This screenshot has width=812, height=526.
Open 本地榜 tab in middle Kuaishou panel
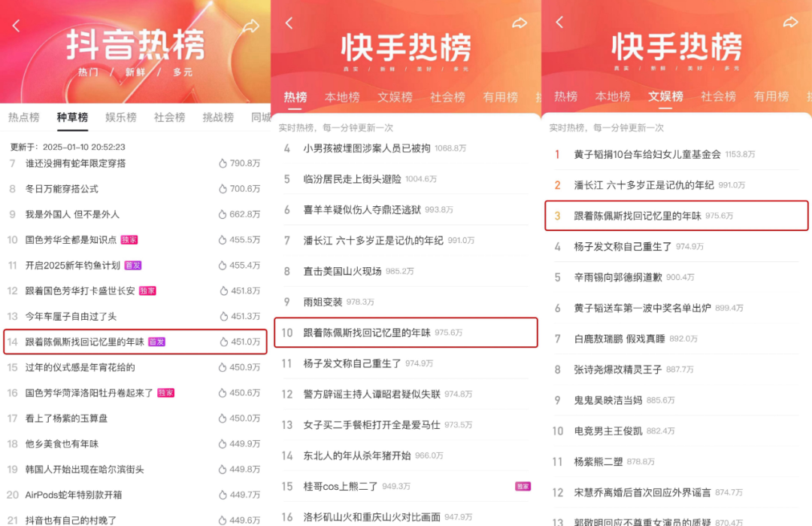(x=342, y=97)
